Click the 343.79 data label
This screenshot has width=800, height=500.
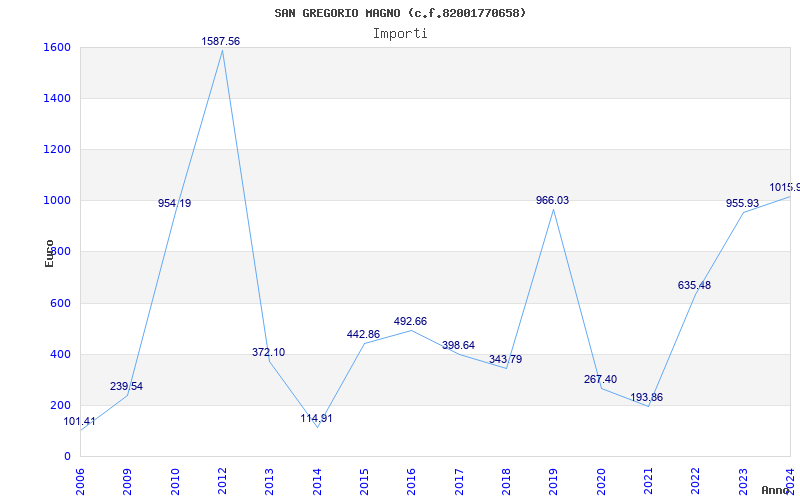tap(505, 359)
